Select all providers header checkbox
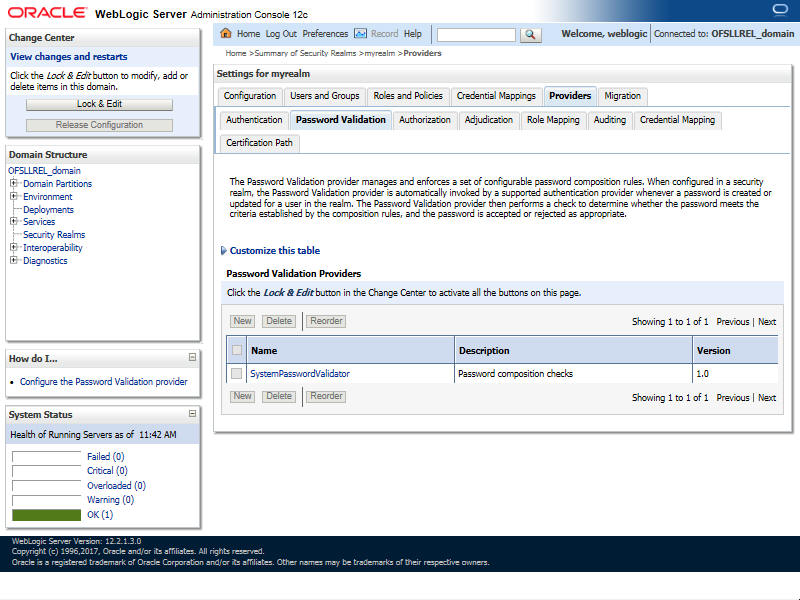This screenshot has height=600, width=800. (x=237, y=350)
